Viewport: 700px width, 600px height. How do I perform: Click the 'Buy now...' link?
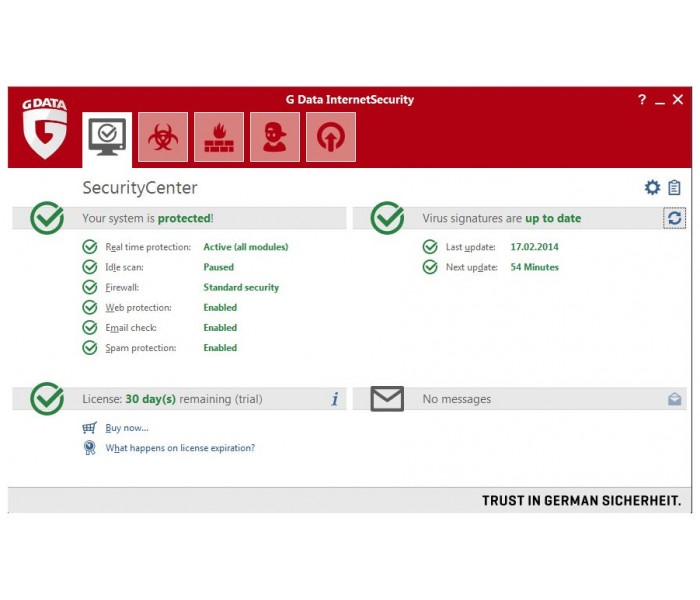(127, 428)
